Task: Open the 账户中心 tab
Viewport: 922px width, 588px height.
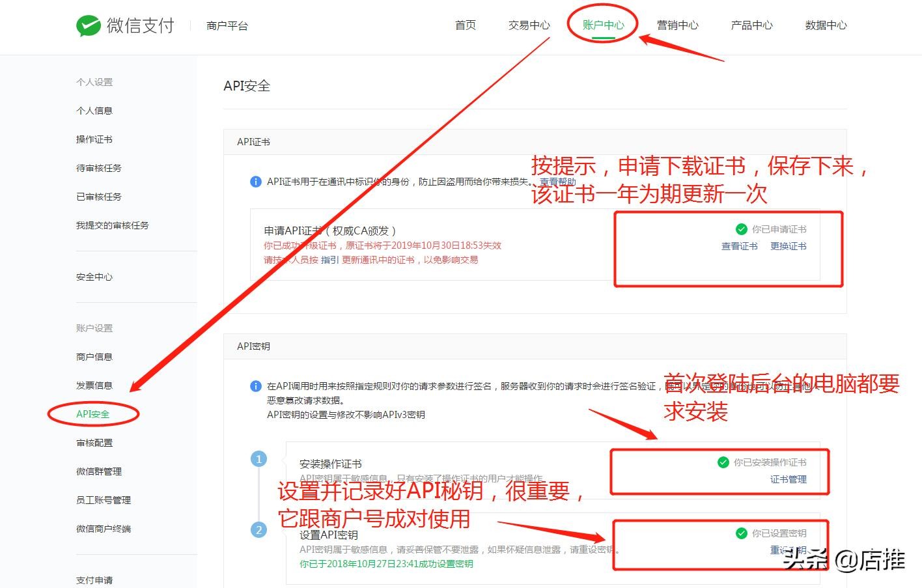Action: point(603,25)
